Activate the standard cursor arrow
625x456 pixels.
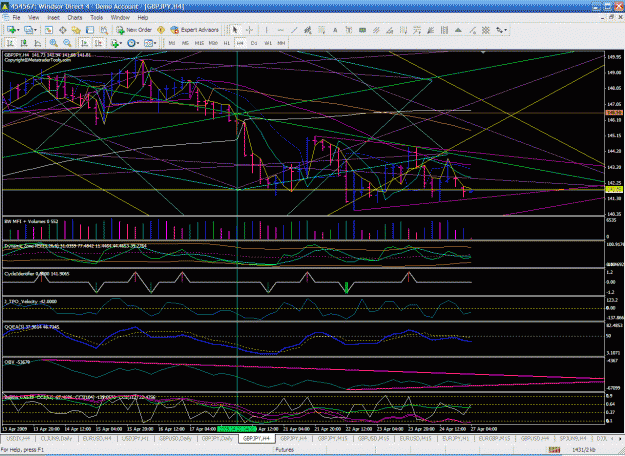point(235,30)
